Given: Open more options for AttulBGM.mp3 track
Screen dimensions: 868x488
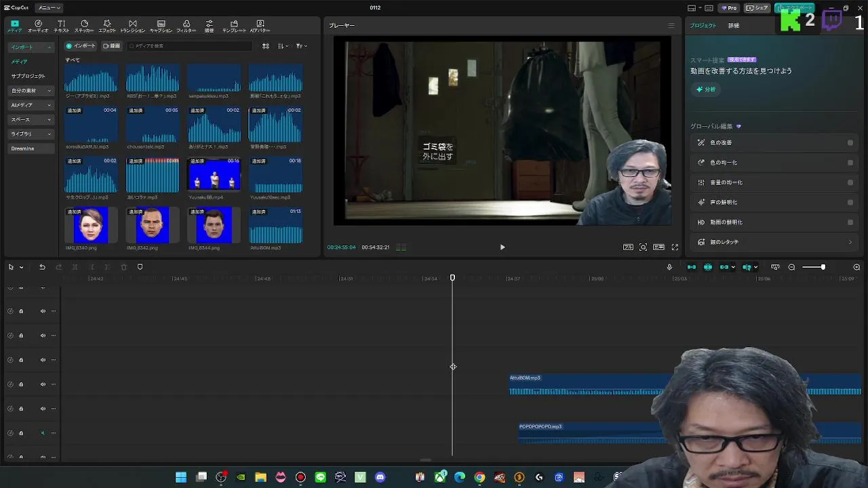Looking at the screenshot, I should tap(54, 384).
